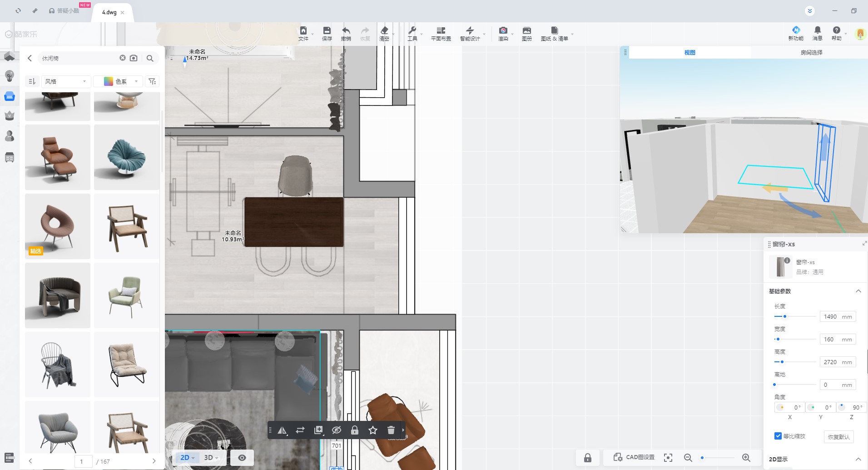Image resolution: width=868 pixels, height=470 pixels.
Task: Switch to the 房间选择 tab
Action: click(811, 52)
